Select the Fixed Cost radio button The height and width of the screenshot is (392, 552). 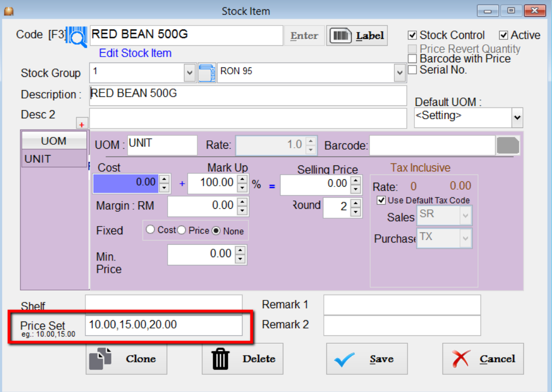coord(151,230)
